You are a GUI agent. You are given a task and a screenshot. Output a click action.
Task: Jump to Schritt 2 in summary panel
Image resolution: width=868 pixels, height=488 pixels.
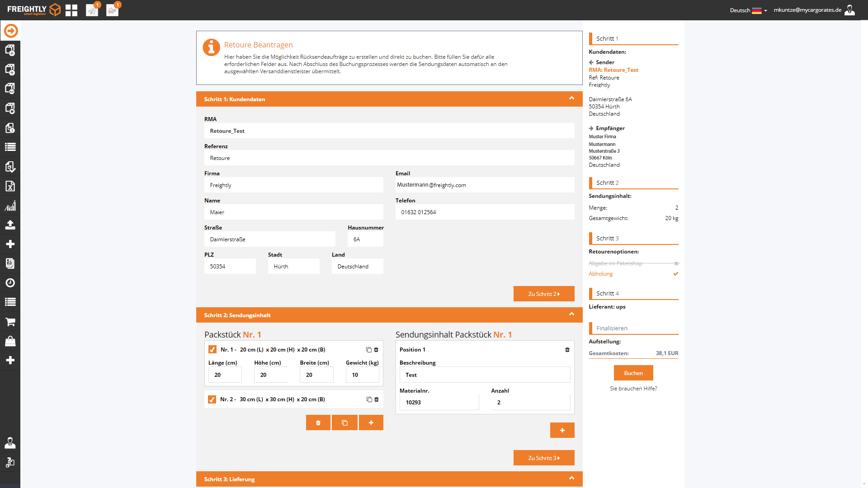tap(633, 183)
